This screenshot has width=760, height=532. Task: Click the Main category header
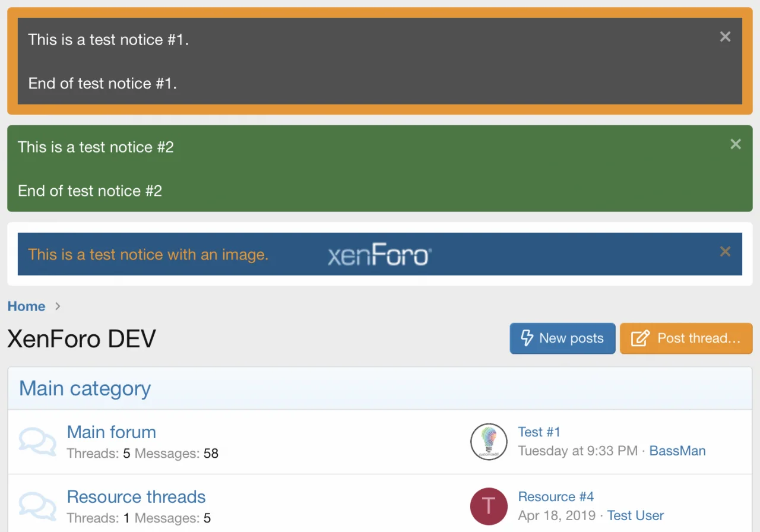[x=84, y=388]
